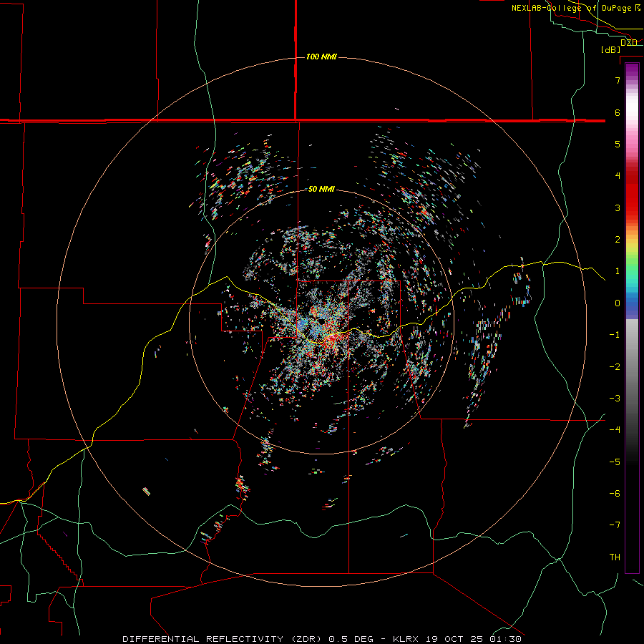Image resolution: width=644 pixels, height=644 pixels.
Task: Click the 6 dB tick label
Action: (618, 112)
